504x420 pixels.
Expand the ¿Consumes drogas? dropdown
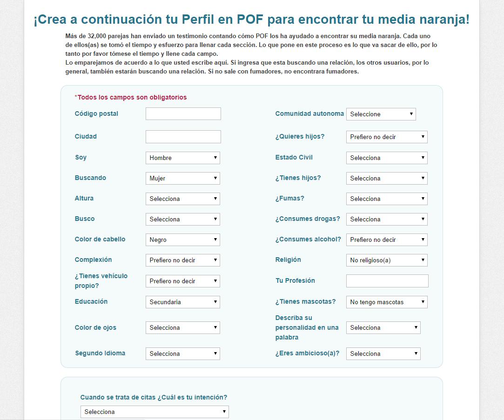pyautogui.click(x=386, y=219)
